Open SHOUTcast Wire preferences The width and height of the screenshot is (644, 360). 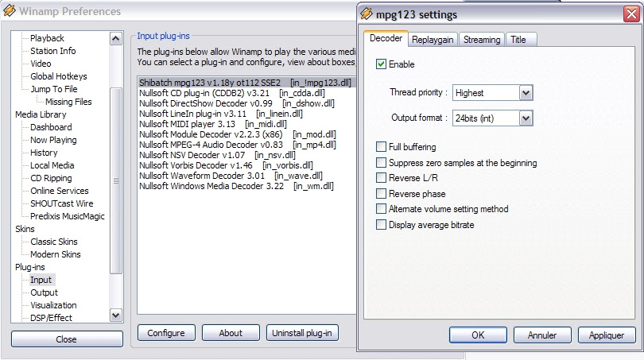pyautogui.click(x=61, y=203)
